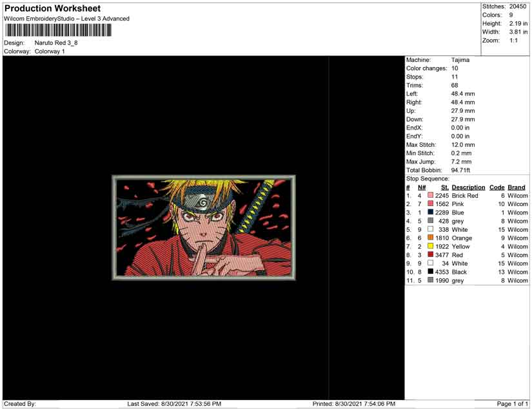Viewport: 532px width, 409px height.
Task: Select the grey swatch with 428 stitches
Action: 431,220
